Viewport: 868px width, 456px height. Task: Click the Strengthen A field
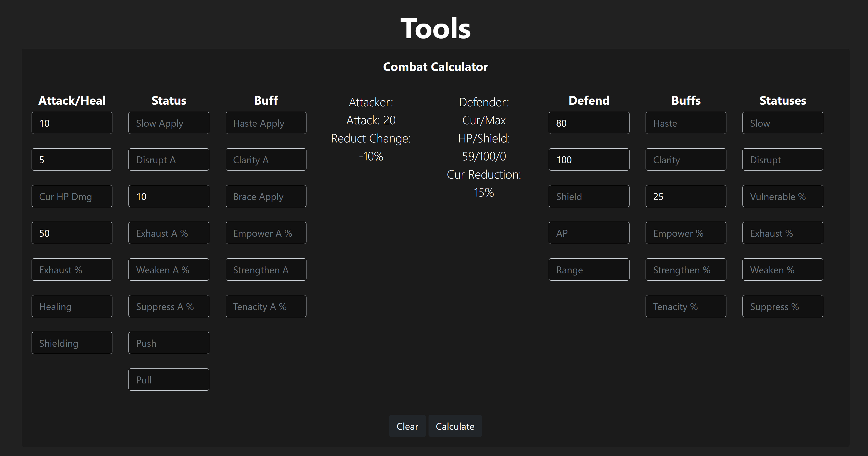click(x=266, y=270)
